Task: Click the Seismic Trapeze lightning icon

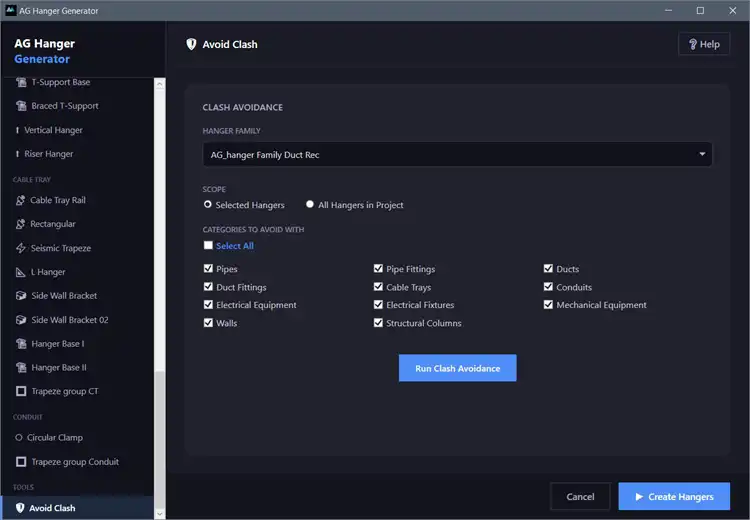Action: click(21, 248)
